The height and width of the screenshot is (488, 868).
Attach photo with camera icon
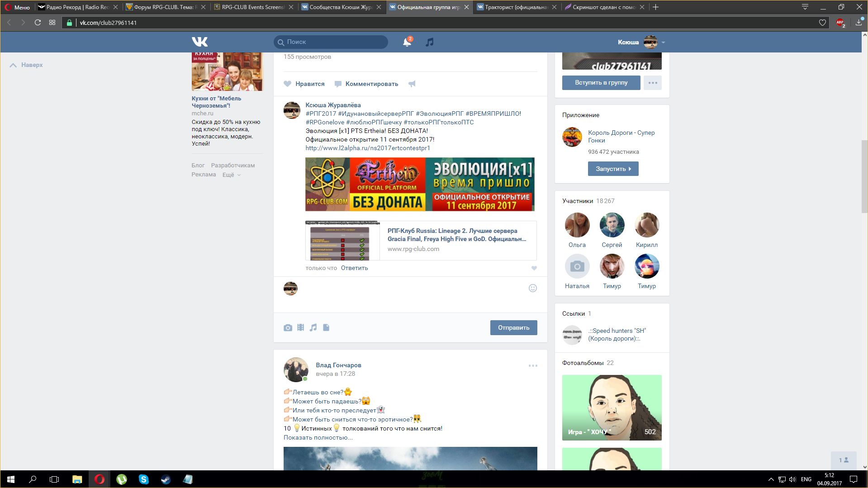pos(288,327)
